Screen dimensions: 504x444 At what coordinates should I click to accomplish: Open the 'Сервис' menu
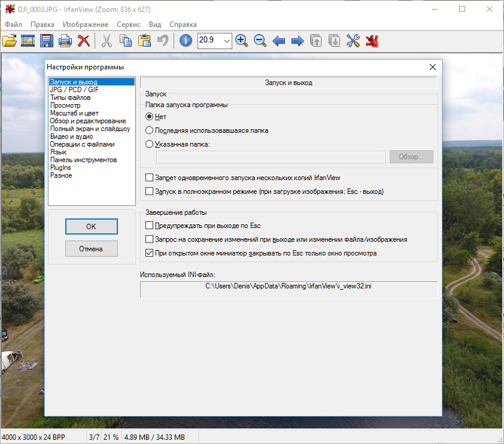click(x=129, y=25)
